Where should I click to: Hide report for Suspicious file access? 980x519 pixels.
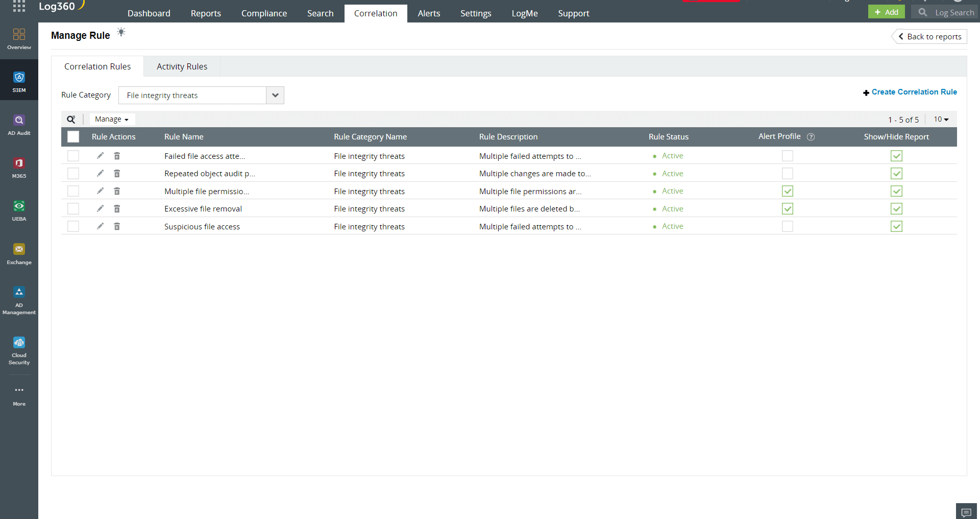[x=896, y=226]
